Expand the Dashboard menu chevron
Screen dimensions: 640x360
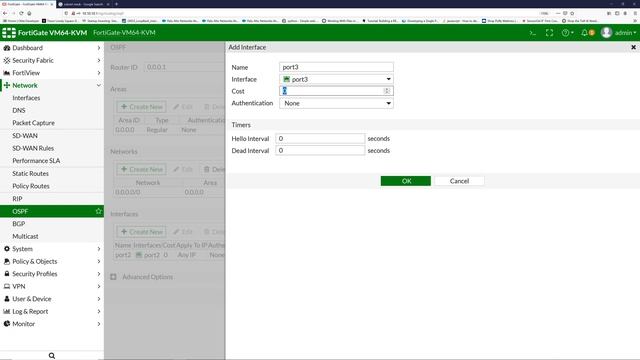98,48
